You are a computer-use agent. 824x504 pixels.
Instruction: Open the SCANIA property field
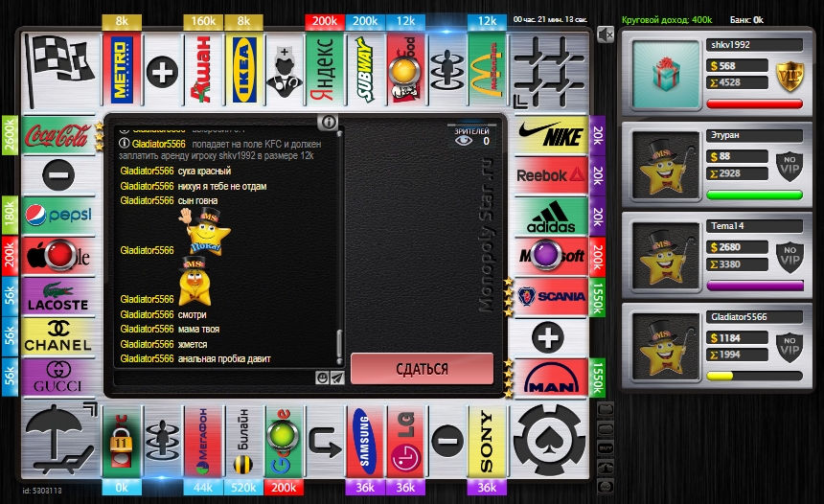pos(551,297)
